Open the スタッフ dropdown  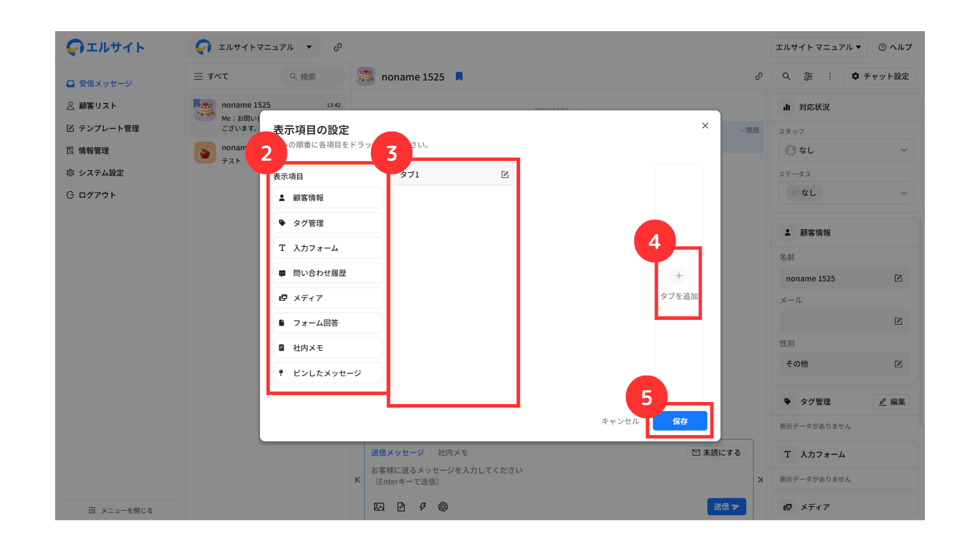click(845, 150)
